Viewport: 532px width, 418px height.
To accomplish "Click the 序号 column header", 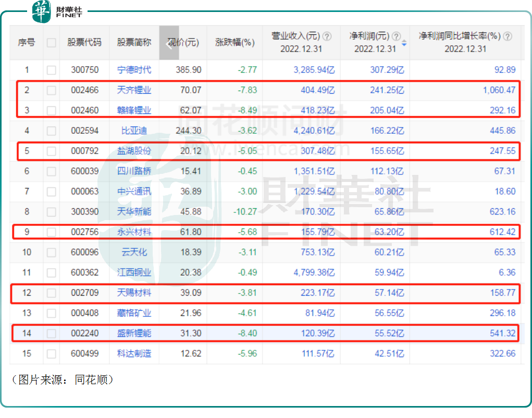I will click(x=27, y=42).
